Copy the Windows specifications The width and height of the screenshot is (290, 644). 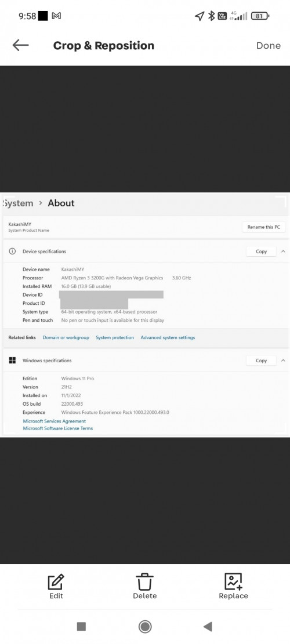point(261,361)
